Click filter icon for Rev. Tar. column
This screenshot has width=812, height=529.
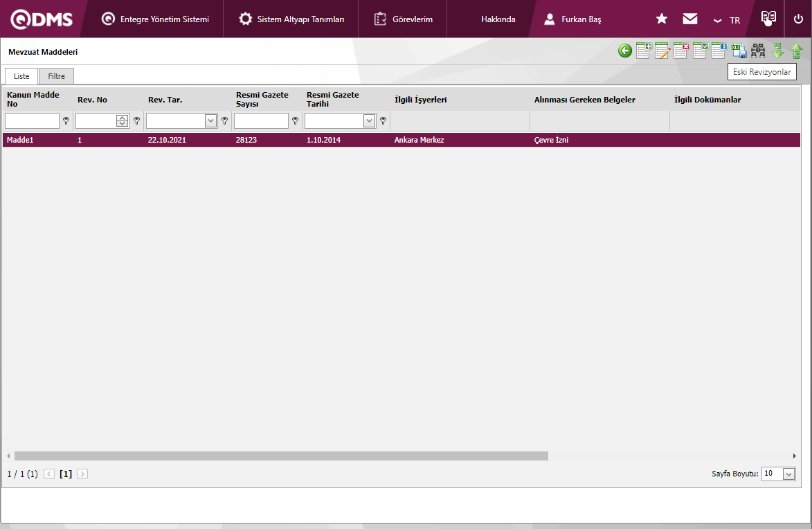(x=225, y=120)
